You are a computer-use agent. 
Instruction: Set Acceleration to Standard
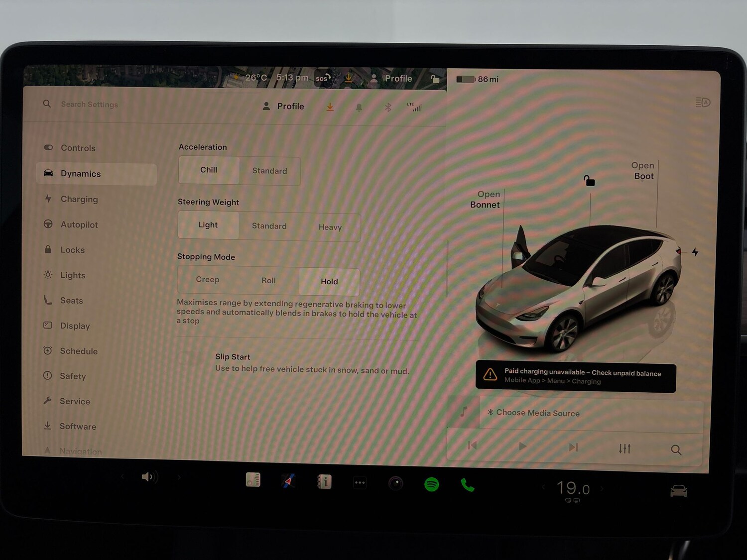(x=269, y=171)
